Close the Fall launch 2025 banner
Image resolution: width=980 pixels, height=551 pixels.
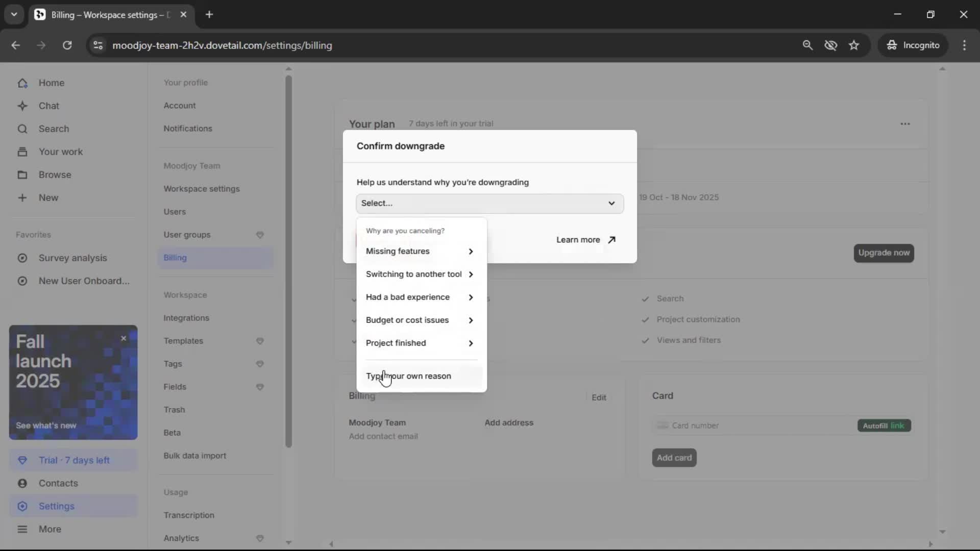click(124, 338)
